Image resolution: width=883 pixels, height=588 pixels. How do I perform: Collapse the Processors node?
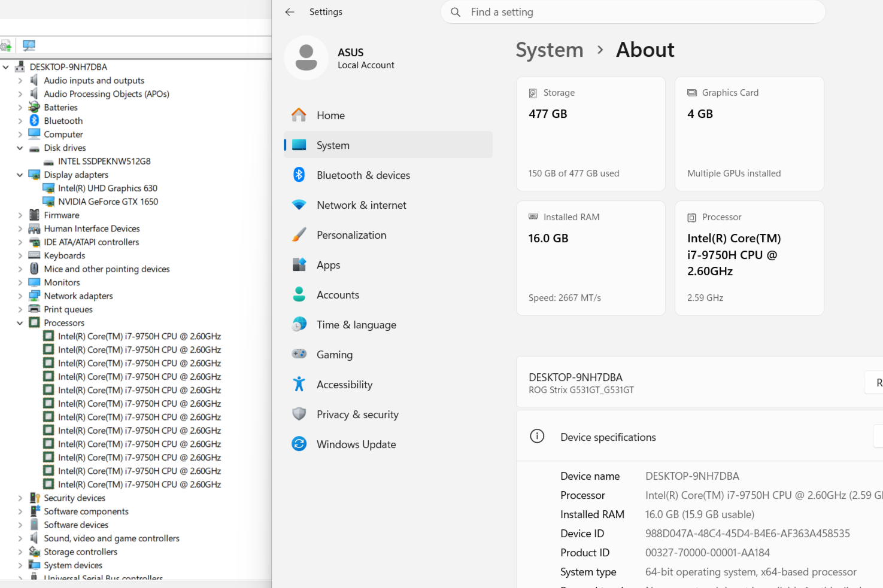[x=20, y=323]
